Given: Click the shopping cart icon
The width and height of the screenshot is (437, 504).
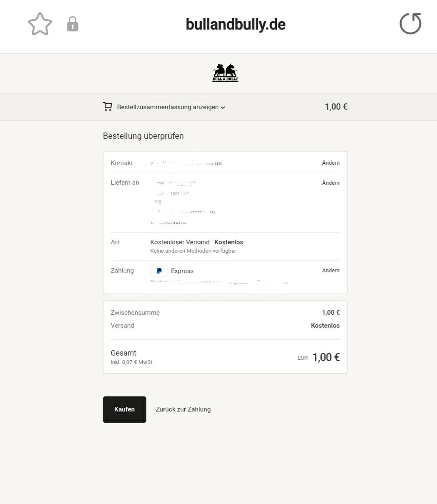Looking at the screenshot, I should (x=108, y=107).
